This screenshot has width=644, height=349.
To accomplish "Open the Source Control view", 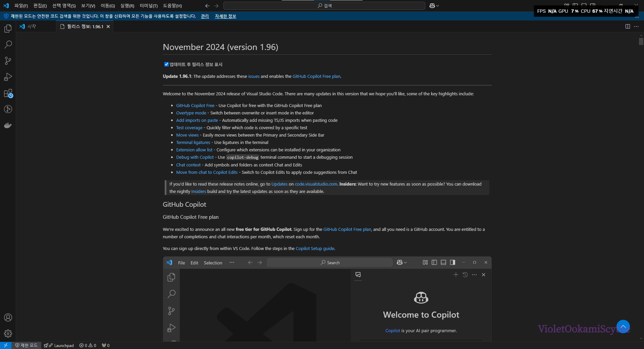I will click(8, 61).
